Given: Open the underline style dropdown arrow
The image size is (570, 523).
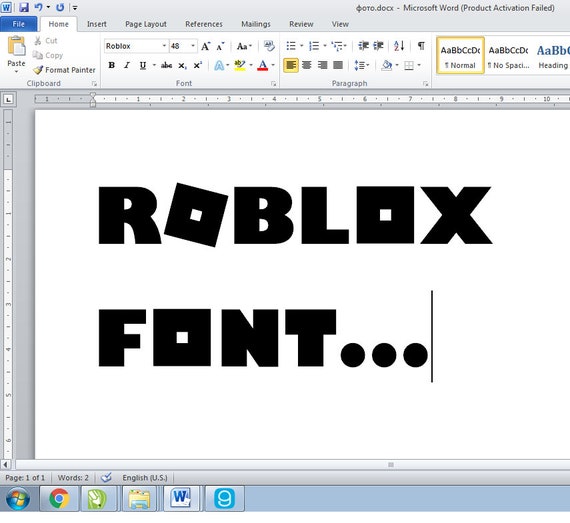Looking at the screenshot, I should click(154, 65).
